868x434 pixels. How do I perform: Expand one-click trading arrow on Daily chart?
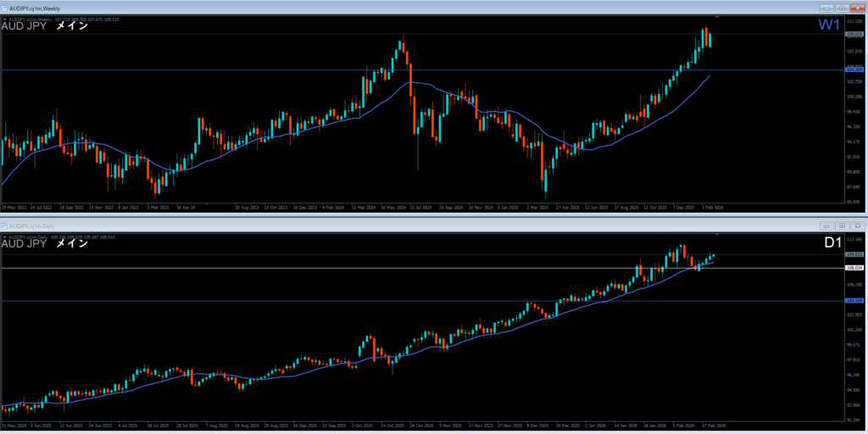tap(3, 235)
